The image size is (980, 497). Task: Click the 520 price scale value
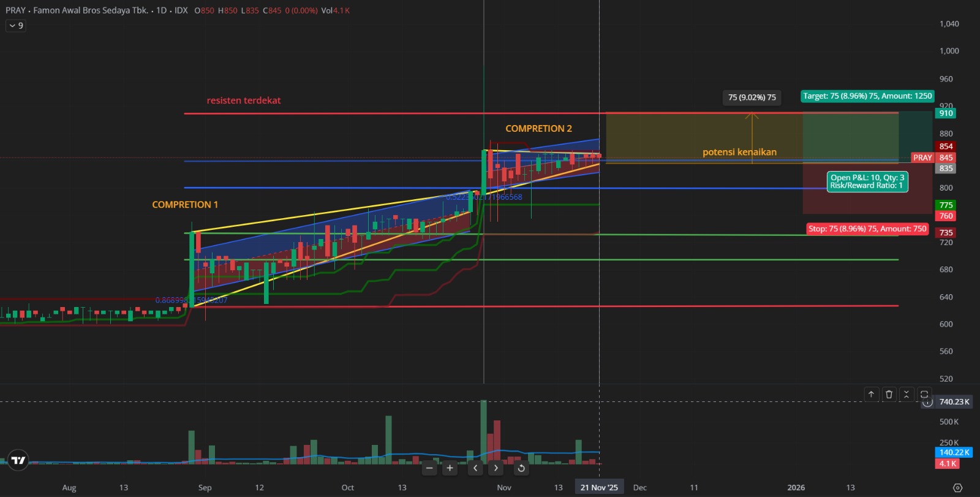(x=946, y=379)
